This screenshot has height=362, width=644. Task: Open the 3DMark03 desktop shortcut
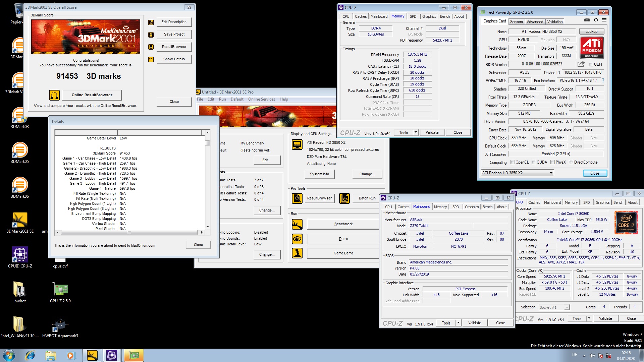20,118
